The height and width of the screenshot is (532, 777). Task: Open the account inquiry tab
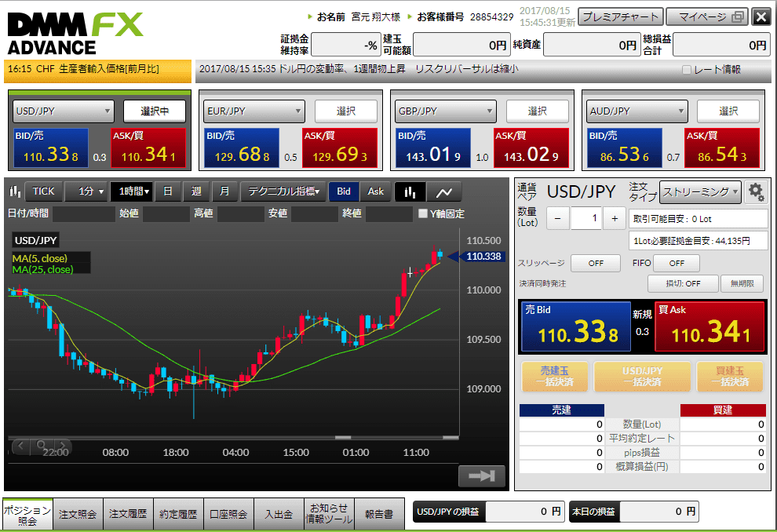228,514
